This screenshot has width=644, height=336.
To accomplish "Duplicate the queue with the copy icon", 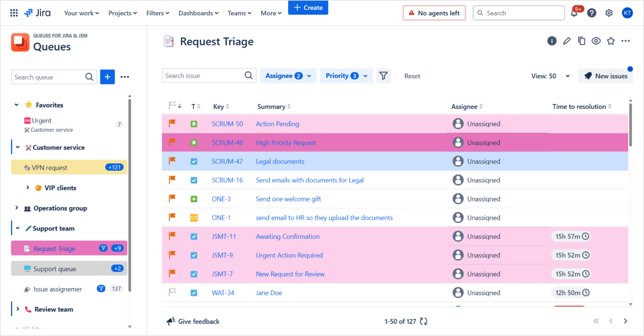I will pyautogui.click(x=581, y=41).
